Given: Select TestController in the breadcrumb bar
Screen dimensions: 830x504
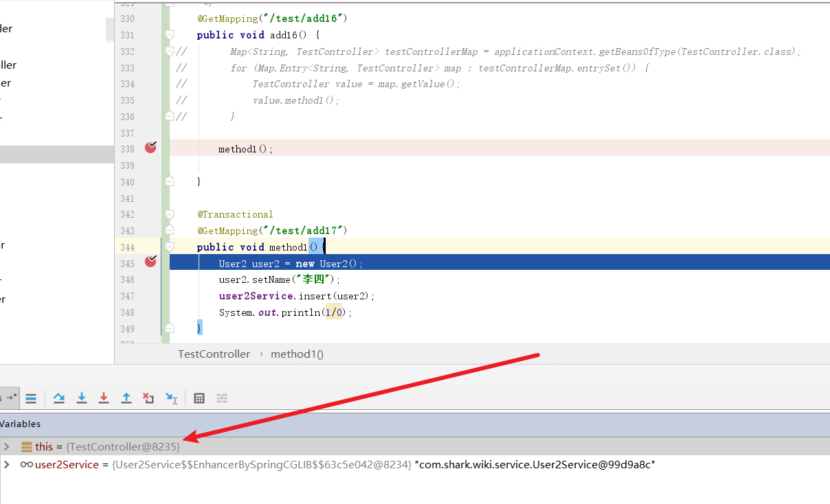Looking at the screenshot, I should tap(214, 354).
